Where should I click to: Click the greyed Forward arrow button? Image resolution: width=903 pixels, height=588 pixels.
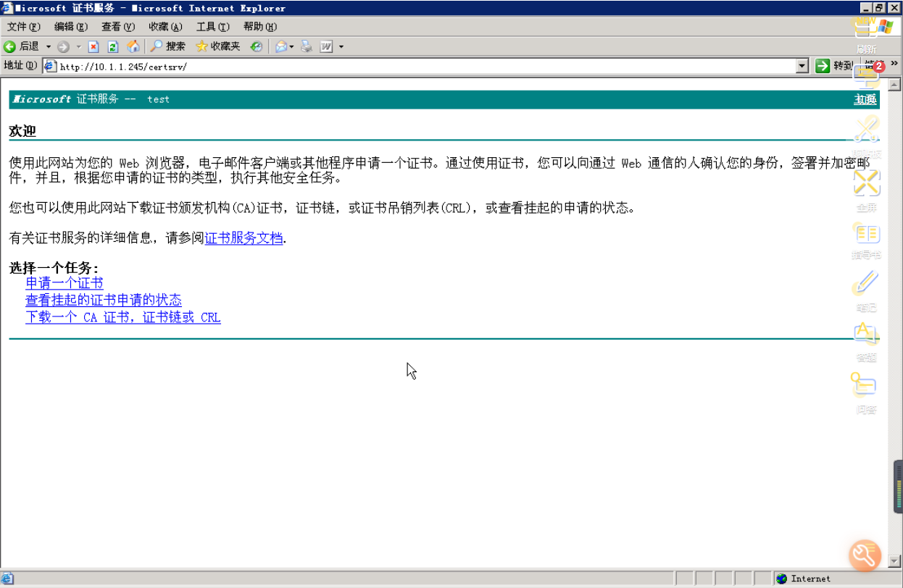63,46
